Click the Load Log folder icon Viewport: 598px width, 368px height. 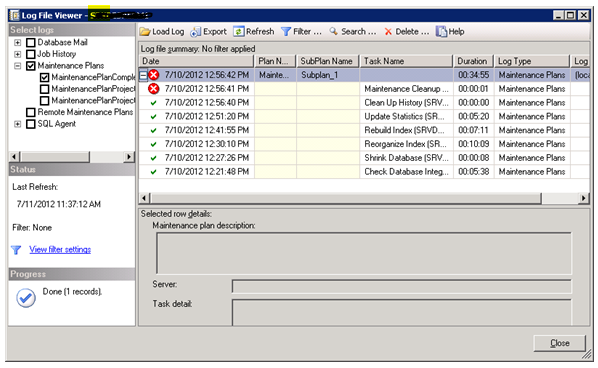(145, 32)
